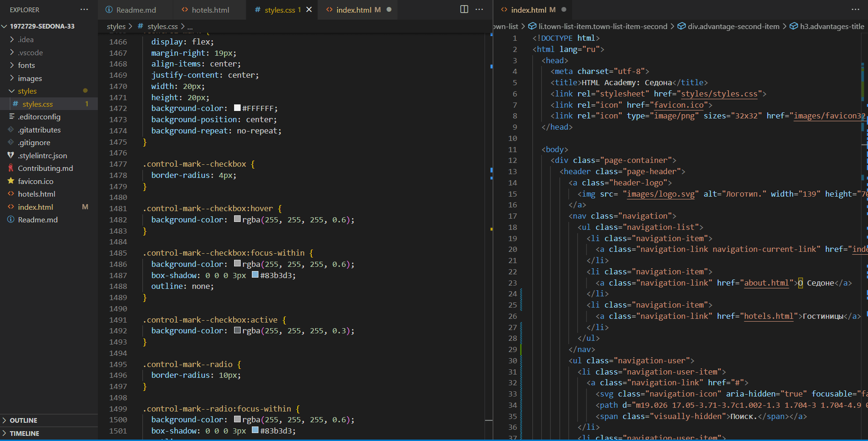This screenshot has width=868, height=441.
Task: Click the .editorconfig file icon
Action: pyautogui.click(x=11, y=117)
